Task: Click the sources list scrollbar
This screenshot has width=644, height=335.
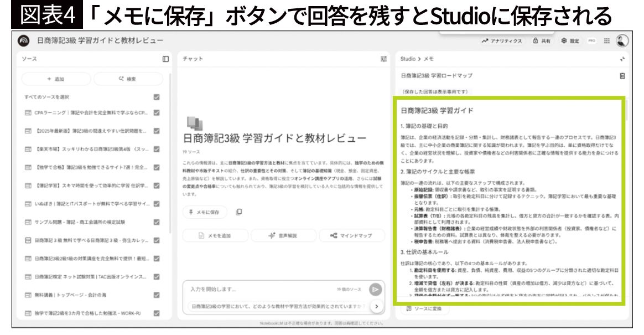Action: coord(170,138)
